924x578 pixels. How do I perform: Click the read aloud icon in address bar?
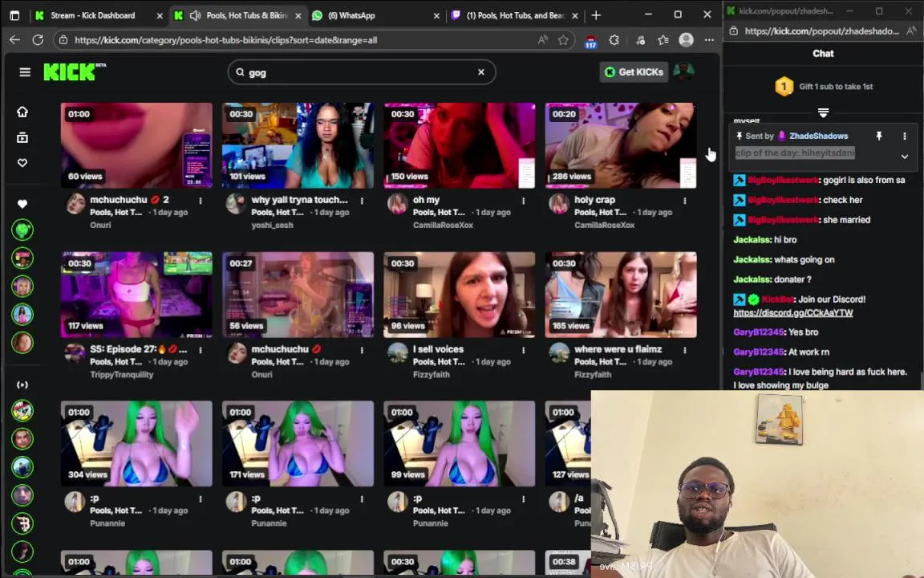point(542,39)
